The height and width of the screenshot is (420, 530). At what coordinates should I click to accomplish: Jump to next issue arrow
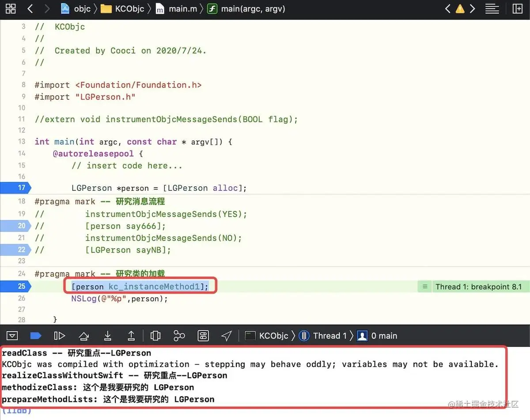point(472,8)
